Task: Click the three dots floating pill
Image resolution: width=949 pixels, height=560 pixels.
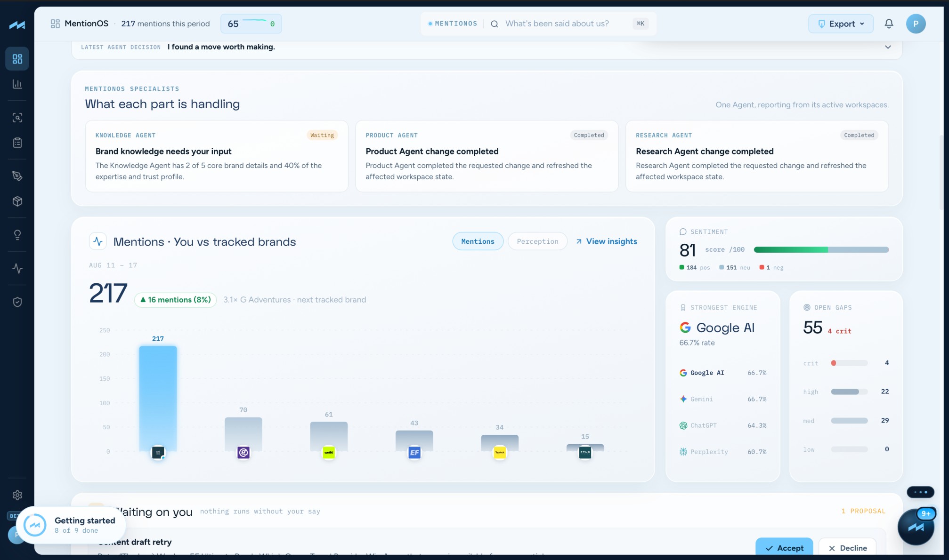Action: click(x=920, y=492)
